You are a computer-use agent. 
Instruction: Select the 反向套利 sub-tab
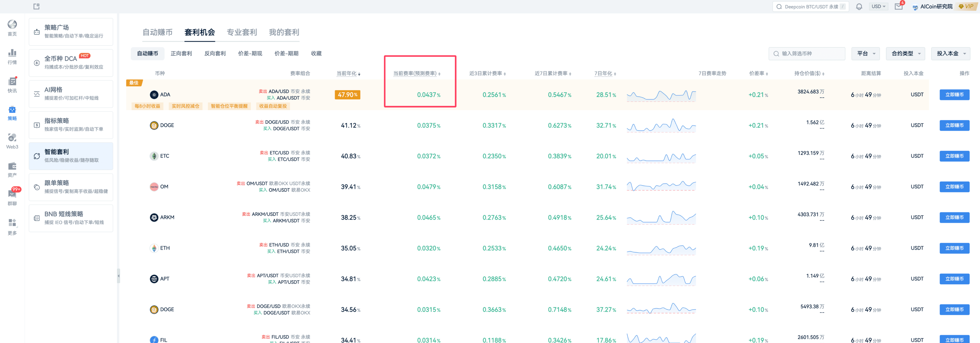[x=215, y=54]
